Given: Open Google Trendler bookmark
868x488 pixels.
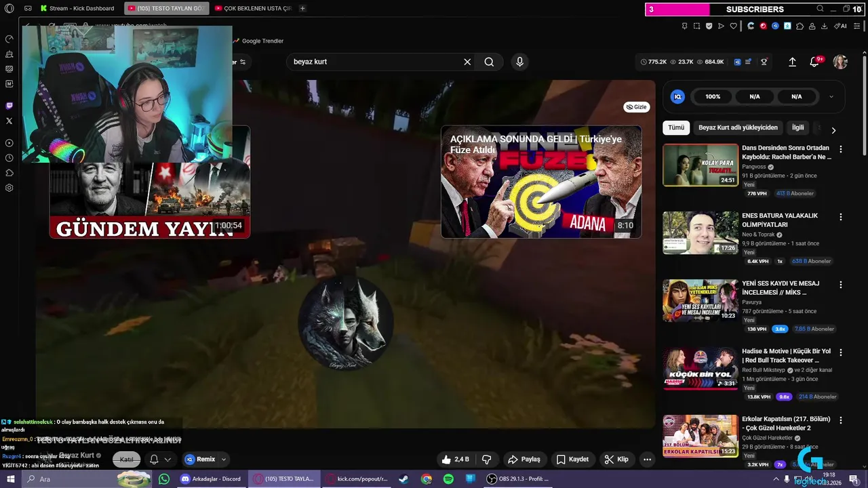Looking at the screenshot, I should pos(258,41).
